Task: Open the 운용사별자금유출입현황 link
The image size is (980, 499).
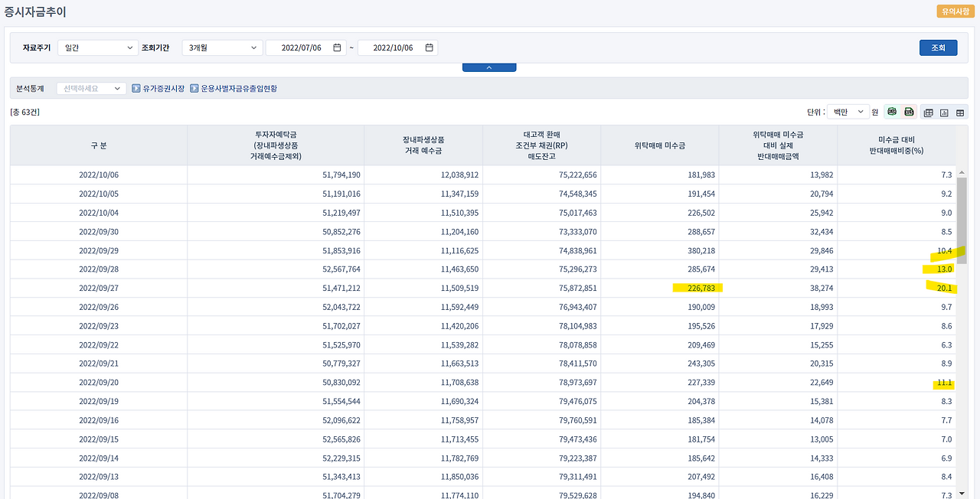Action: click(239, 89)
